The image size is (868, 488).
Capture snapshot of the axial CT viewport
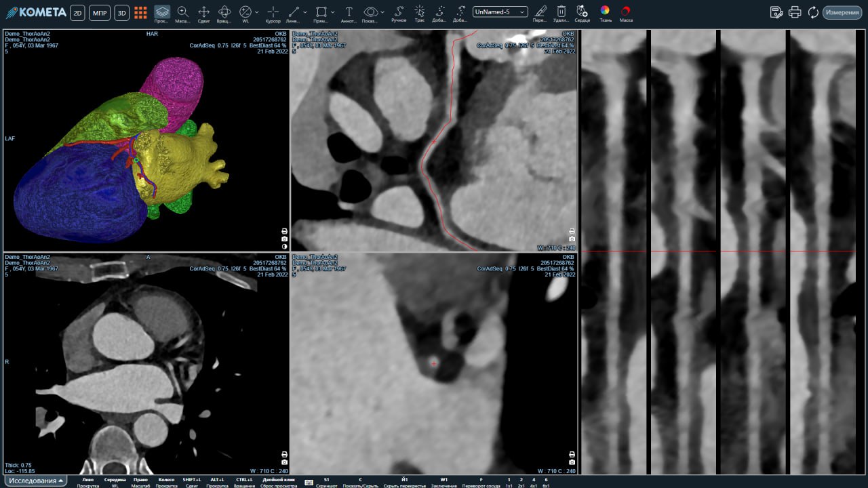click(x=284, y=462)
